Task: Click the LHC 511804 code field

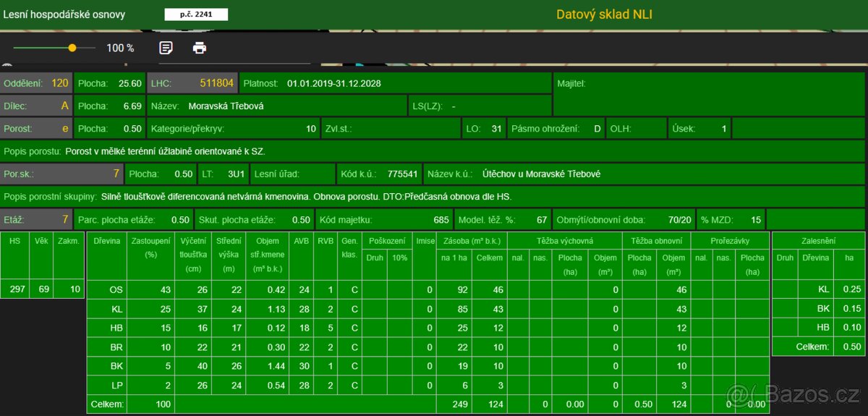Action: tap(192, 83)
